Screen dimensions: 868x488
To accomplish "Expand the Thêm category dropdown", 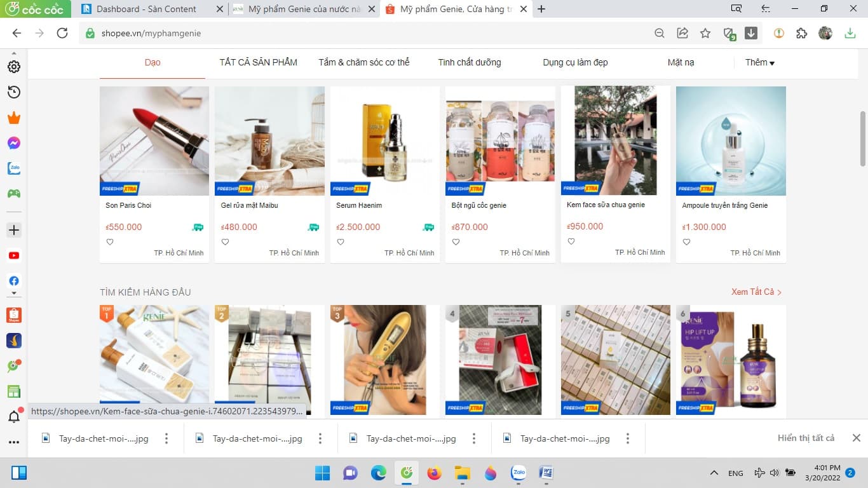I will [760, 62].
